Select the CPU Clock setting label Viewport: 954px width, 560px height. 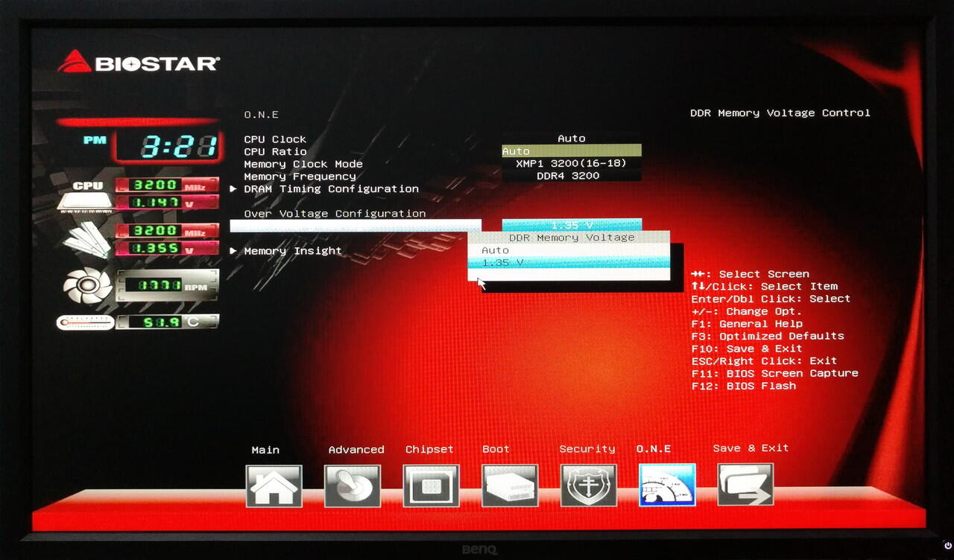click(275, 139)
